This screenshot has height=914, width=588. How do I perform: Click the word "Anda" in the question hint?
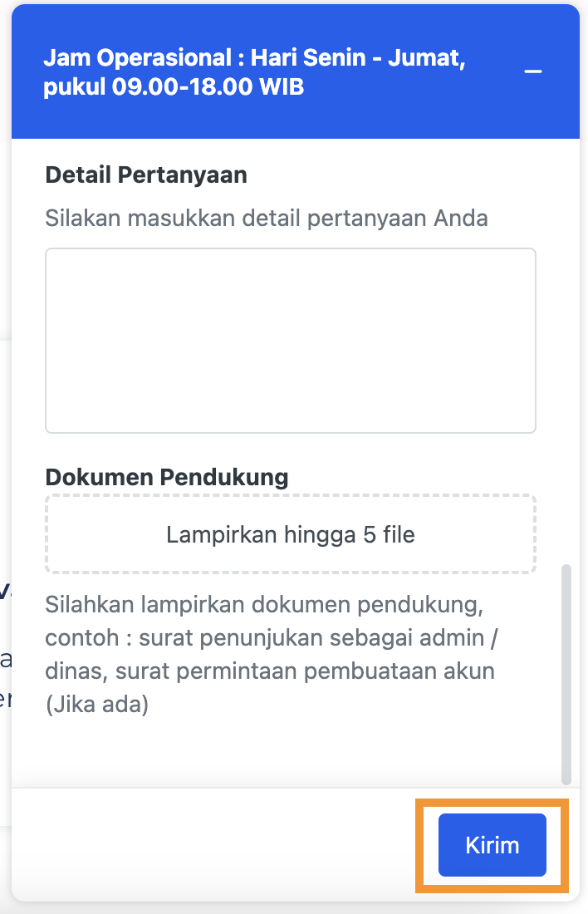(x=461, y=219)
